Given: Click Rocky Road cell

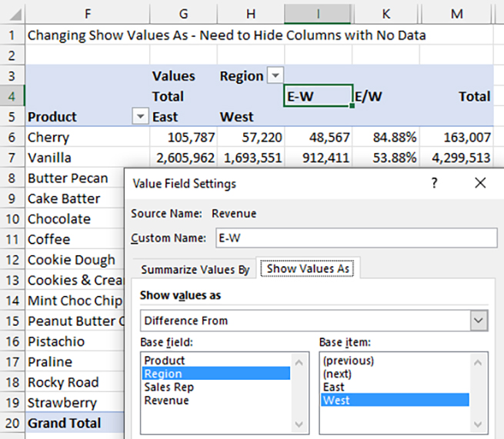Looking at the screenshot, I should coord(75,382).
